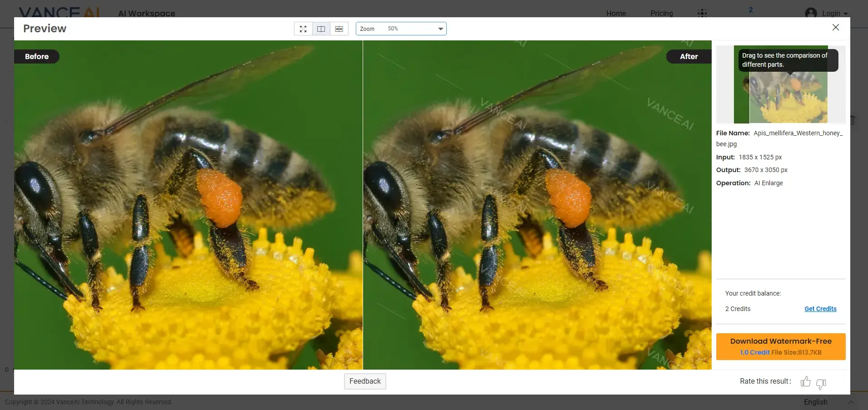Image resolution: width=868 pixels, height=410 pixels.
Task: Click the Before label badge
Action: click(x=36, y=56)
